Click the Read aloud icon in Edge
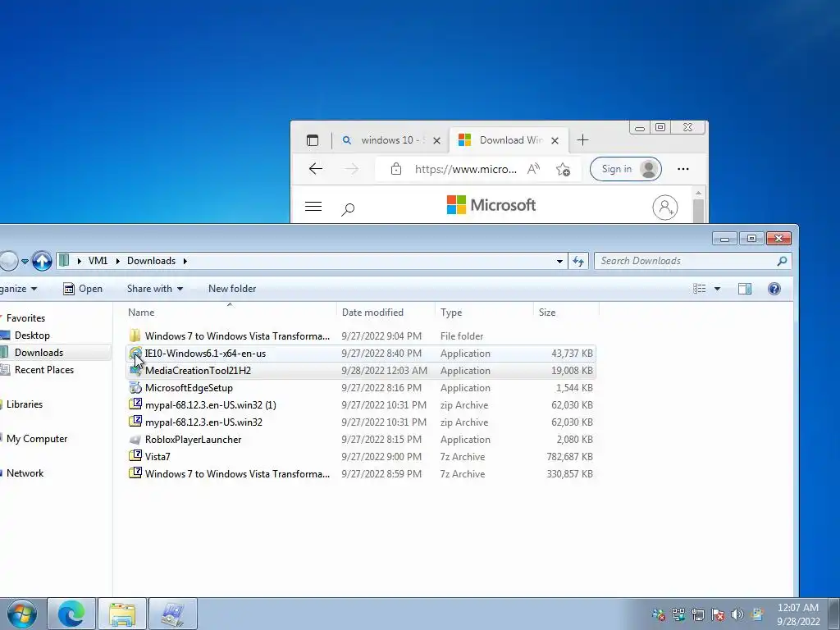840x630 pixels. [x=533, y=169]
